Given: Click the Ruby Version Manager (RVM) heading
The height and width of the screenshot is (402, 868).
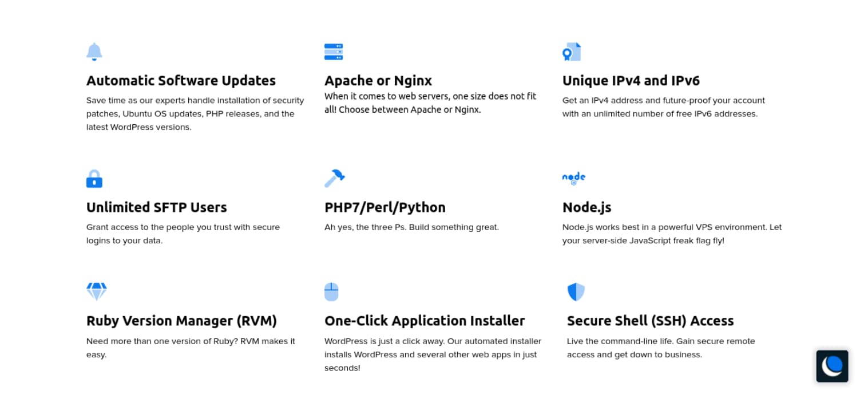Looking at the screenshot, I should pos(181,321).
